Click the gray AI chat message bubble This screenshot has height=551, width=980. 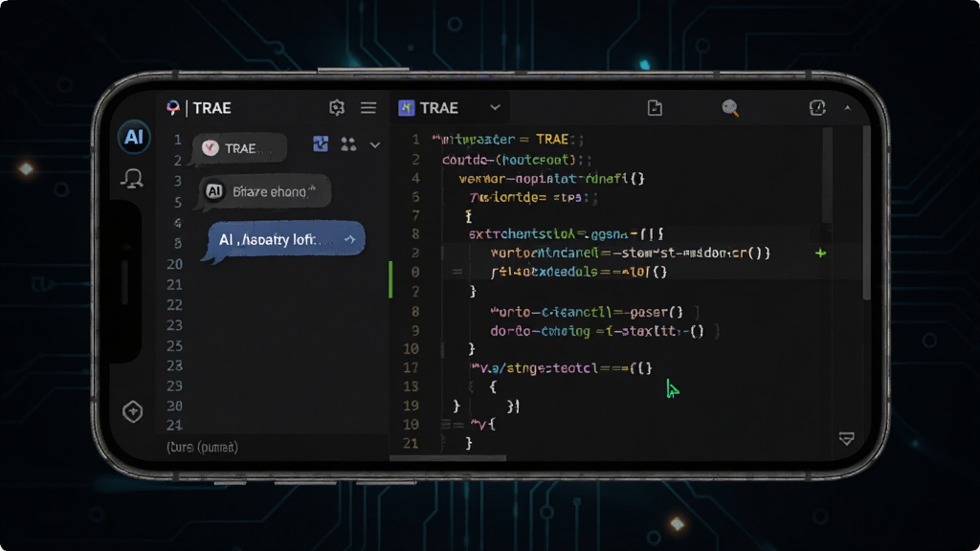(x=264, y=191)
